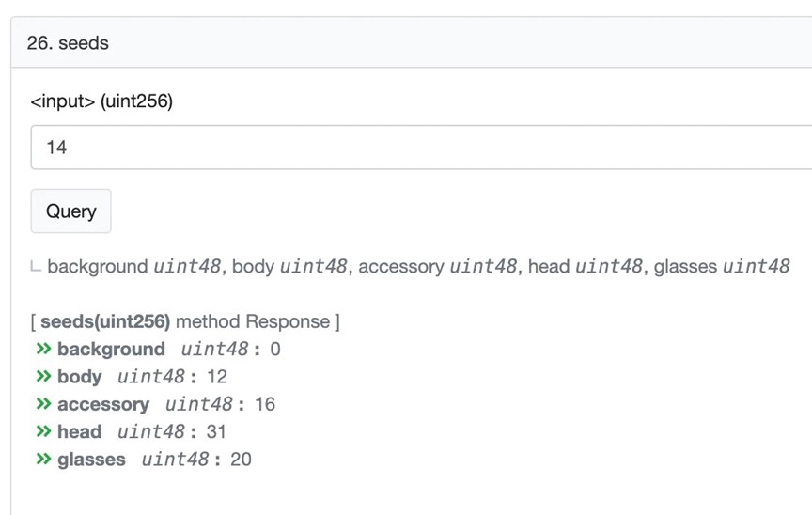Click the <input> (uint256) label
Viewport: 812px width, 515px height.
pyautogui.click(x=101, y=101)
